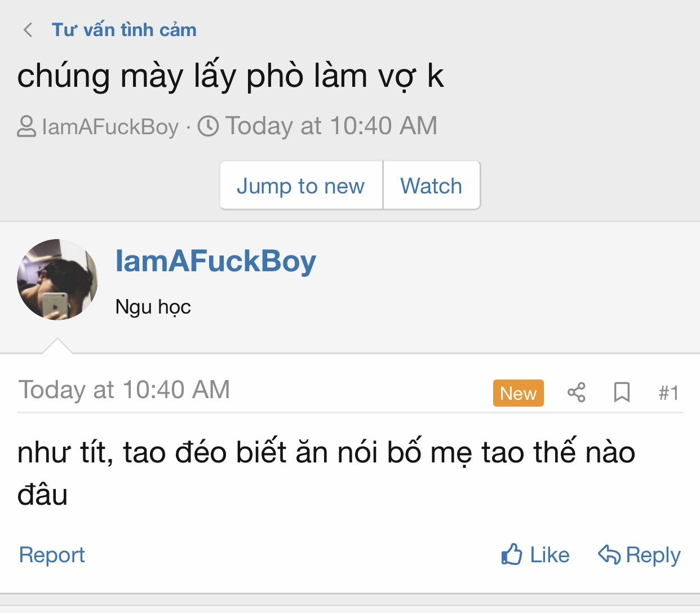Bookmark post with the bookmark icon
The height and width of the screenshot is (613, 700).
click(x=622, y=393)
